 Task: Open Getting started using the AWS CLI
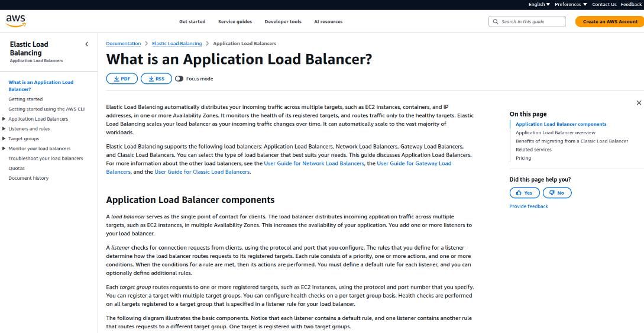46,109
